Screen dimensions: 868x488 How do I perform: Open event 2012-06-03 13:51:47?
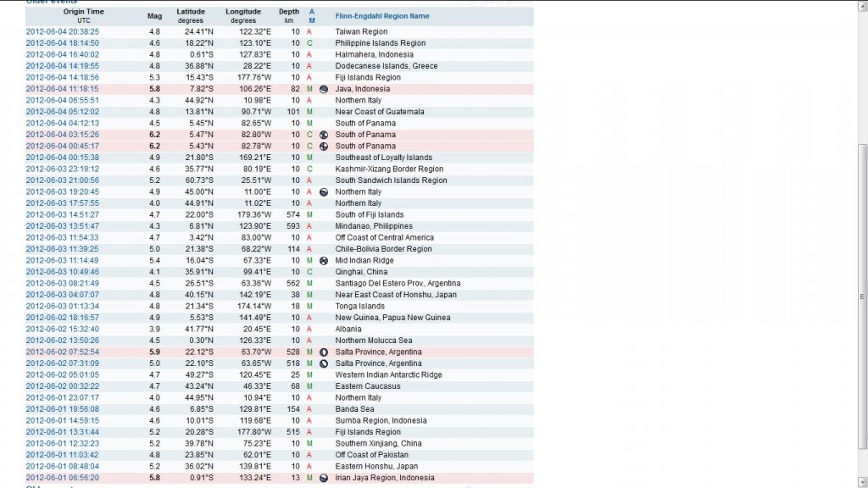point(63,226)
